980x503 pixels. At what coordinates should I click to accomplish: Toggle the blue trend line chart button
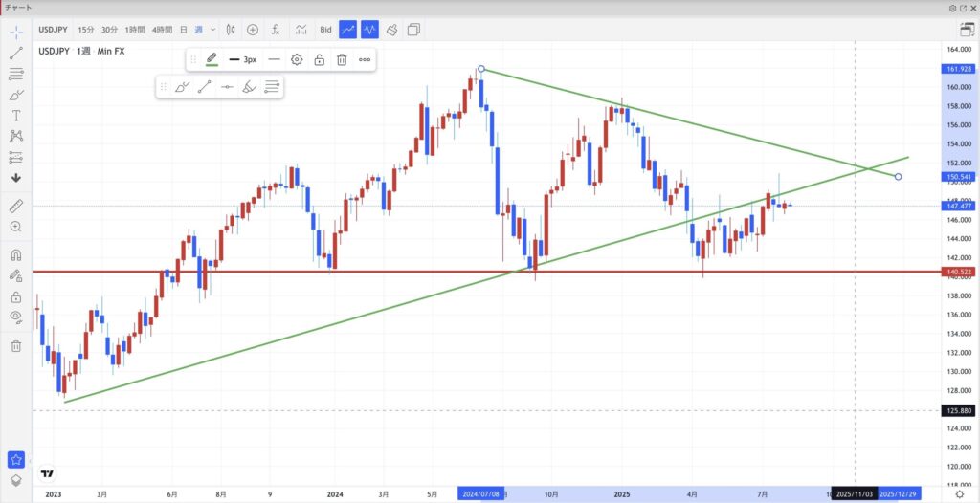[348, 30]
